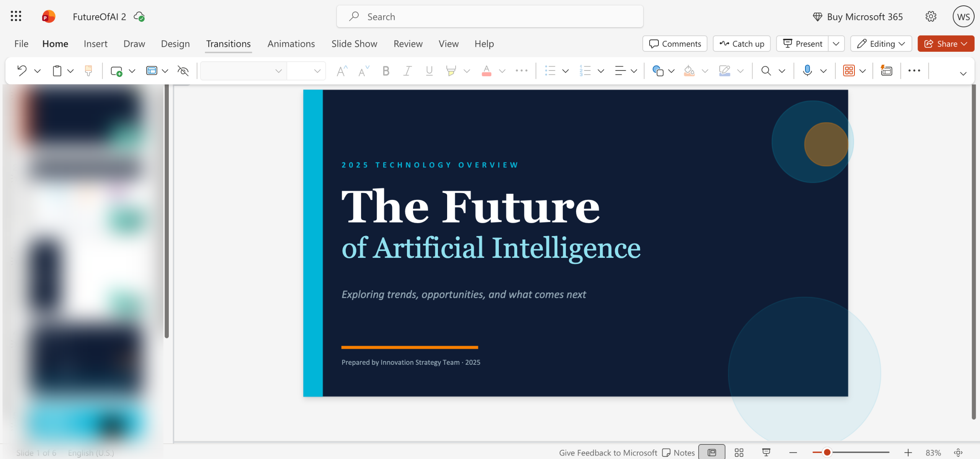Click Give Feedback to Microsoft link

point(608,452)
